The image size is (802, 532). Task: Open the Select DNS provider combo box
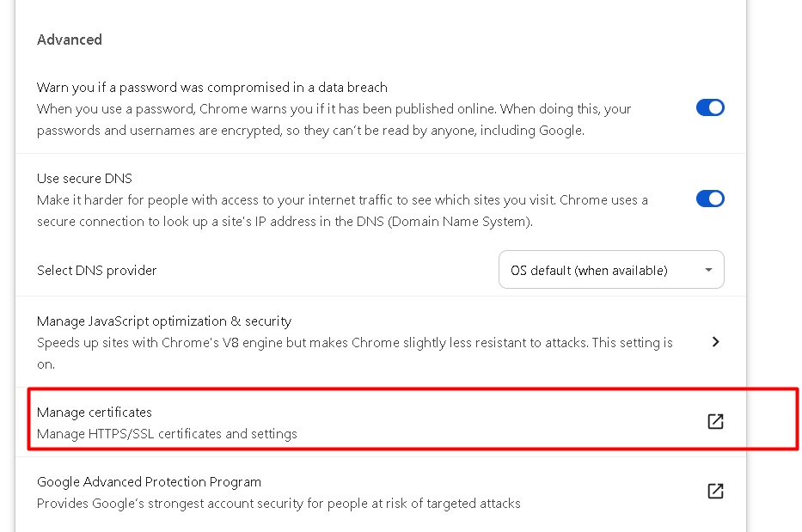point(611,270)
